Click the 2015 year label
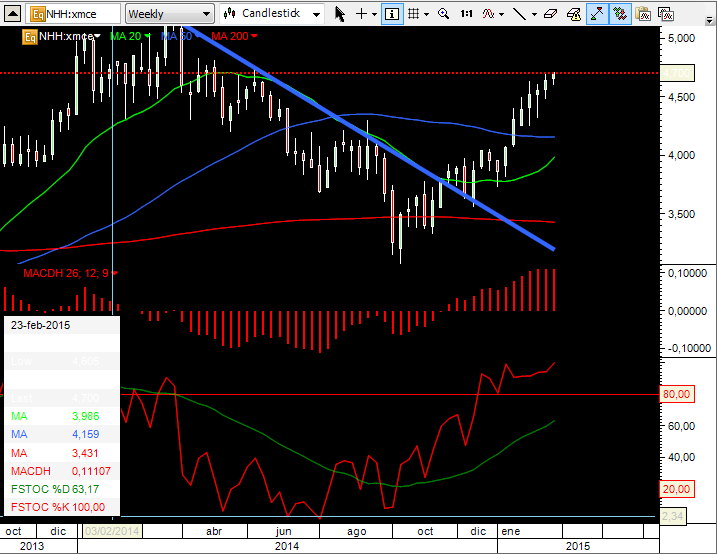The image size is (717, 554). pos(578,546)
